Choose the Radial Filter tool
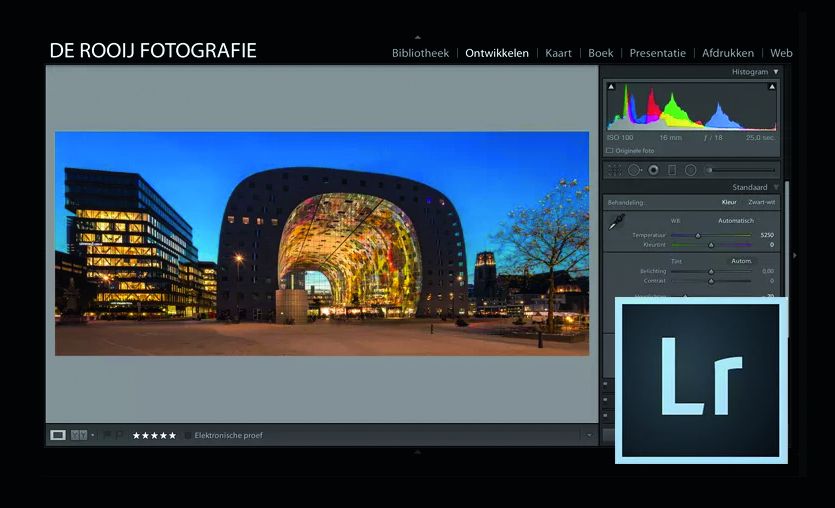This screenshot has width=835, height=508. [x=691, y=170]
